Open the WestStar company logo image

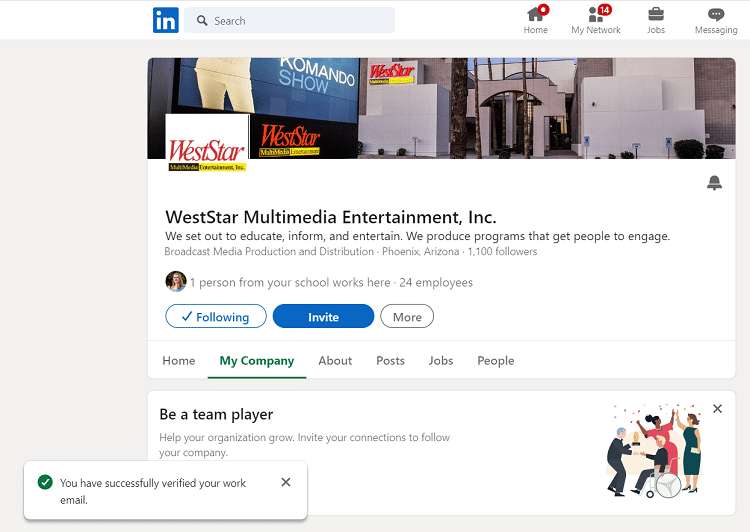pos(207,143)
